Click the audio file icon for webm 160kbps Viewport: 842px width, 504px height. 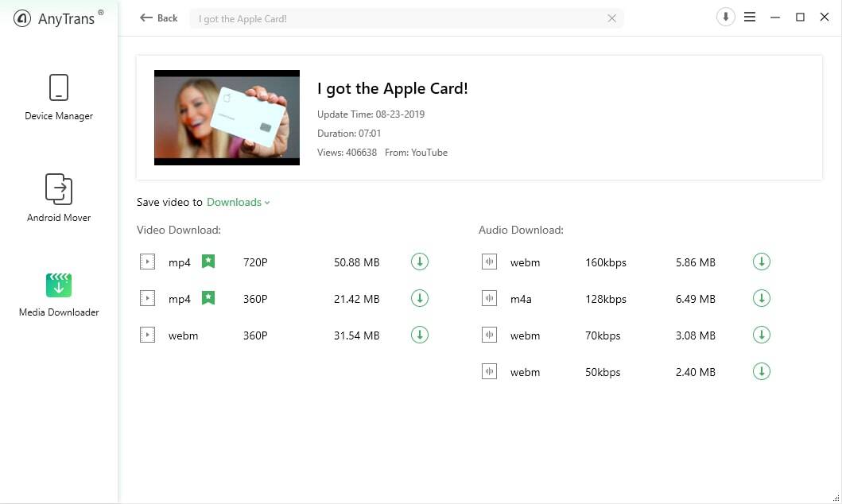(489, 262)
